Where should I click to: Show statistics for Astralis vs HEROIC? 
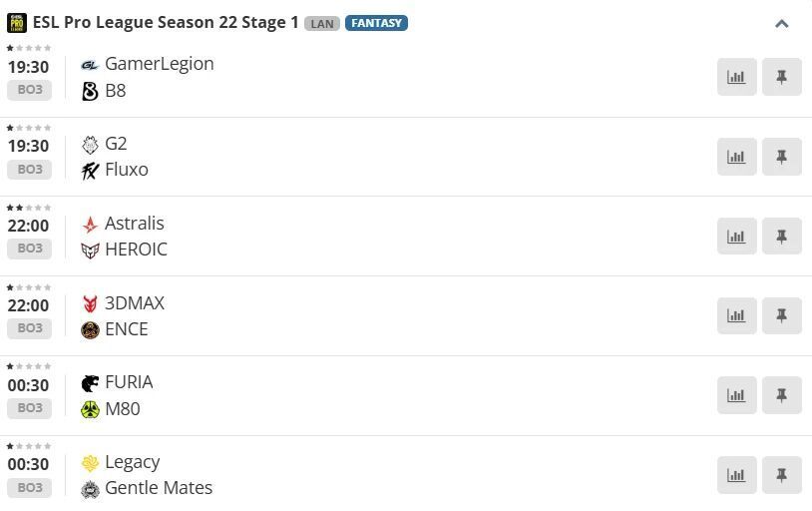(x=736, y=237)
